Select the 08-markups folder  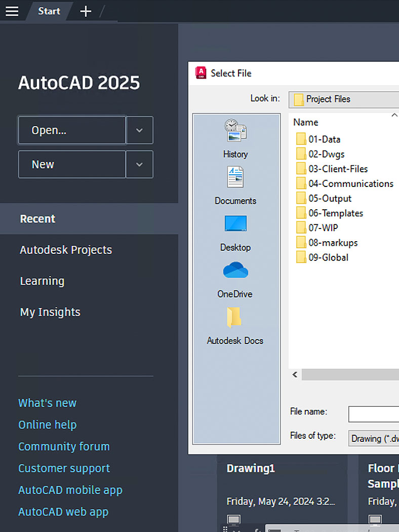327,243
